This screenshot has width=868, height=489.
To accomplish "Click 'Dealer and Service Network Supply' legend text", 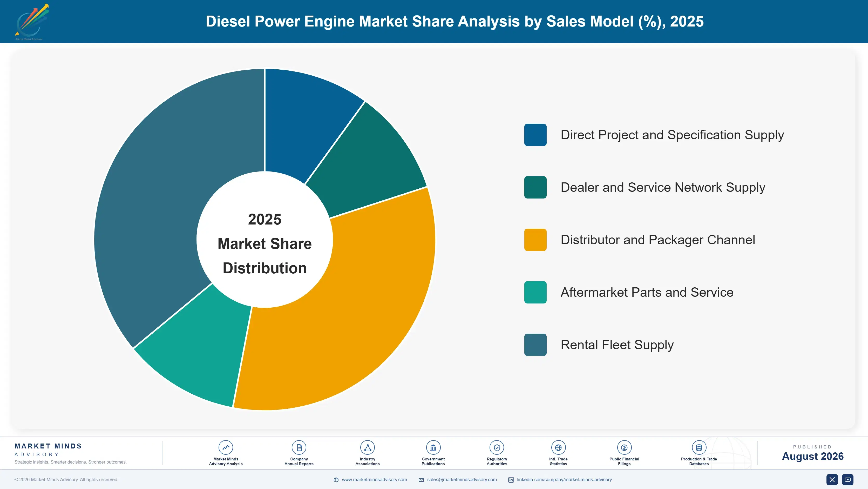I will pos(663,187).
